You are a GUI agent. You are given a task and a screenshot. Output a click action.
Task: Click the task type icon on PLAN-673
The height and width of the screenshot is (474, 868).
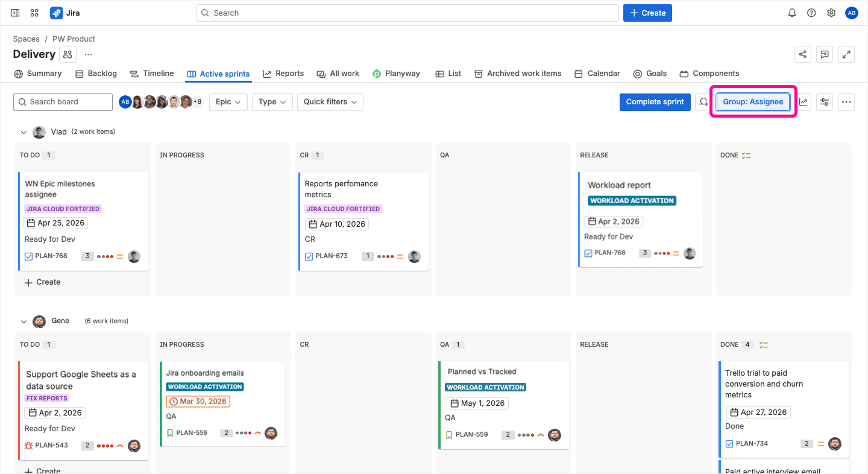pos(309,256)
